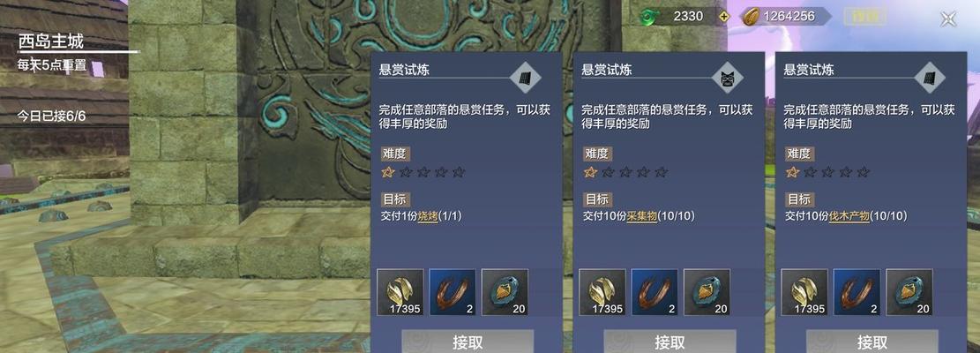Viewport: 980px width, 353px height.
Task: Click the cat-face diamond badge on the second card
Action: click(728, 78)
